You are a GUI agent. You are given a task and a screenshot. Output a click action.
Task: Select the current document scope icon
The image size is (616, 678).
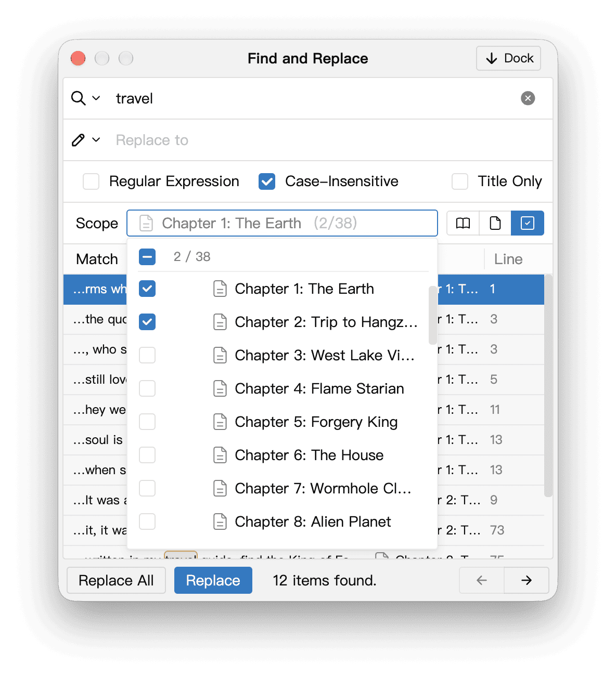[495, 223]
